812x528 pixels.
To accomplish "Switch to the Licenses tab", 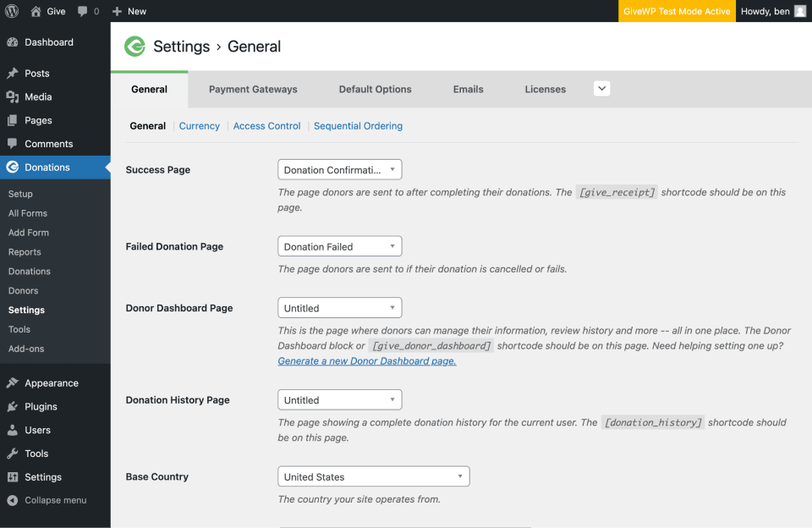I will 546,89.
